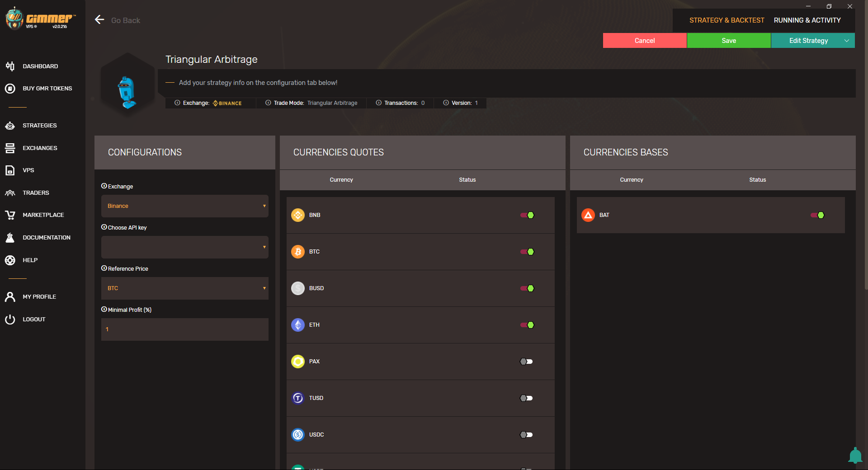Open the notification bell icon

click(855, 456)
